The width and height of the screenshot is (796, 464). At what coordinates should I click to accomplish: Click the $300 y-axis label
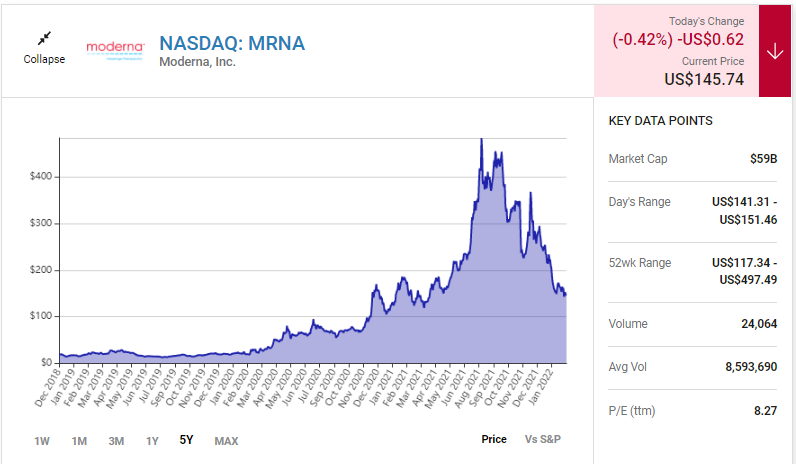coord(41,223)
